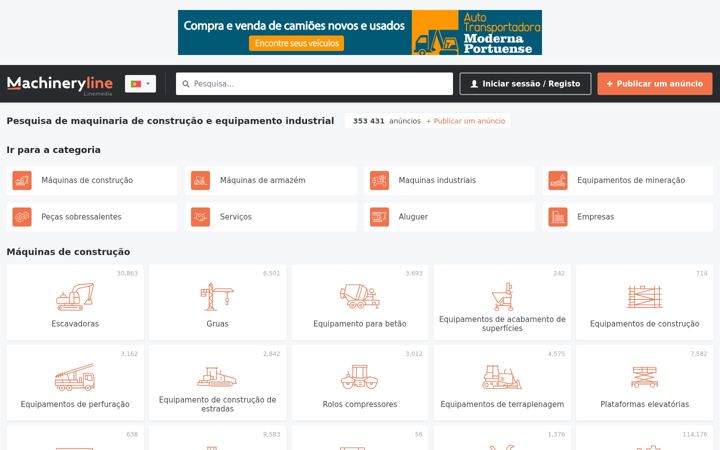Open the Escavadoras label

click(75, 324)
